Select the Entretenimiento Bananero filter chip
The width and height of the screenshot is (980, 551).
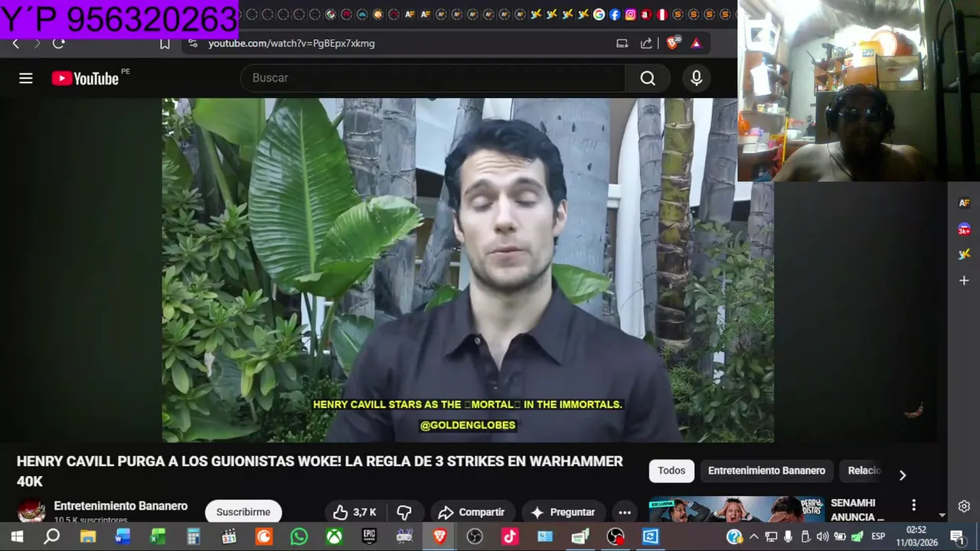point(766,471)
